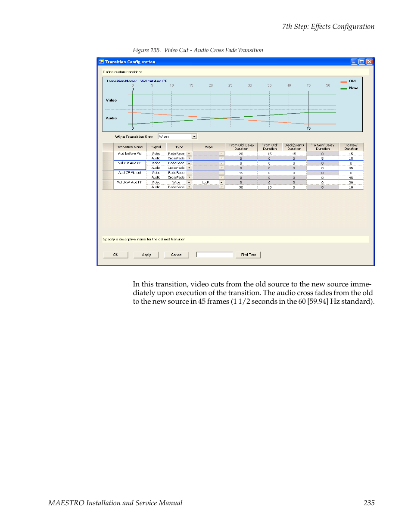
Task: Click the Black(Silent) Duration column header
Action: point(294,147)
